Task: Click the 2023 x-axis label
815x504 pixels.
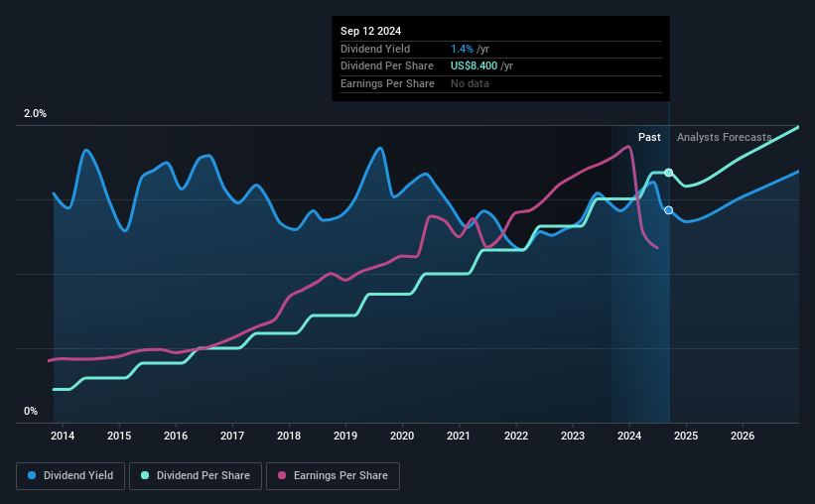Action: (x=573, y=436)
